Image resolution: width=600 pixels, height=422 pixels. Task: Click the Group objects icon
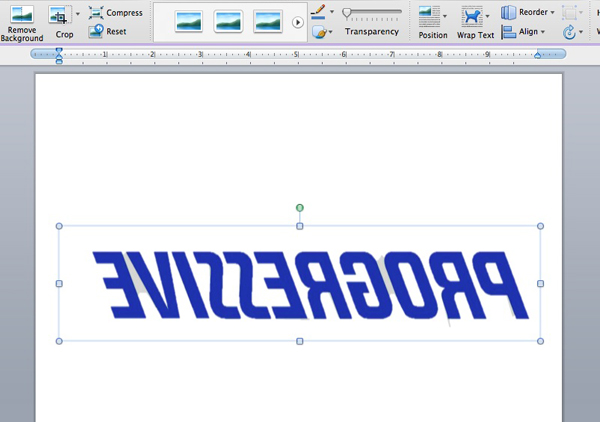pos(569,13)
